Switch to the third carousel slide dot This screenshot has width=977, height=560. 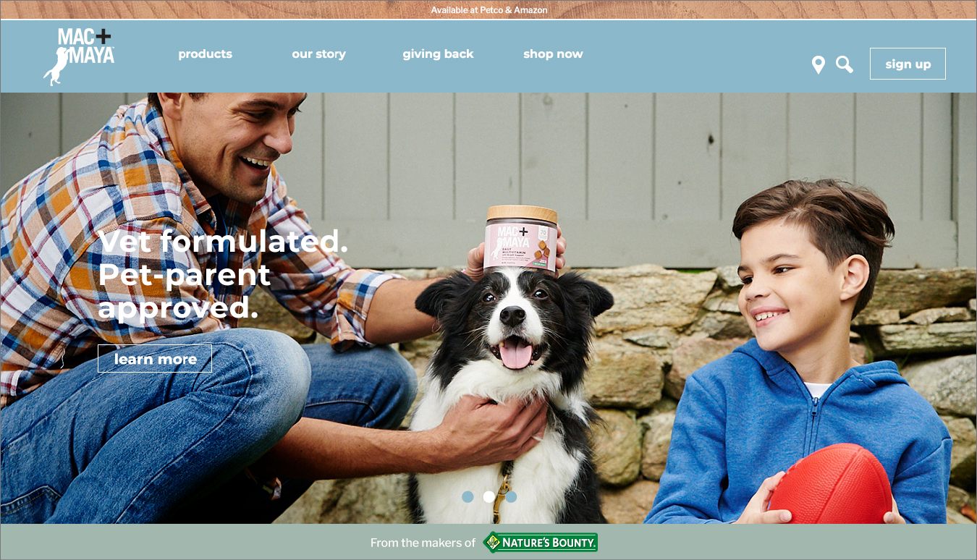511,497
